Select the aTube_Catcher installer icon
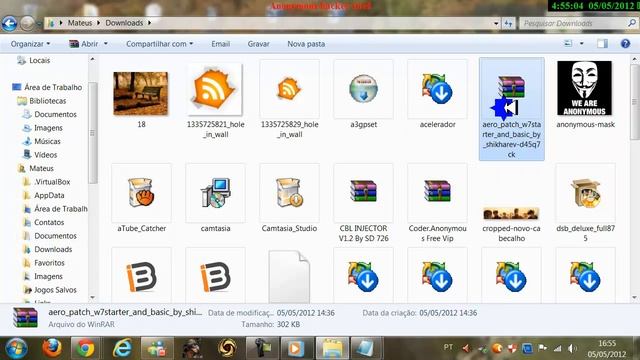The width and height of the screenshot is (640, 360). point(141,192)
